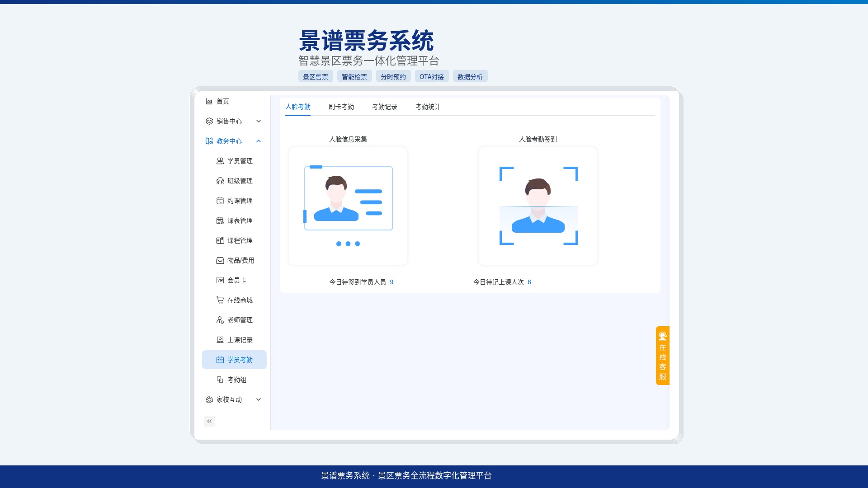Open the 人脸考勤签到 face scan thumbnail
The image size is (868, 488).
pyautogui.click(x=538, y=206)
